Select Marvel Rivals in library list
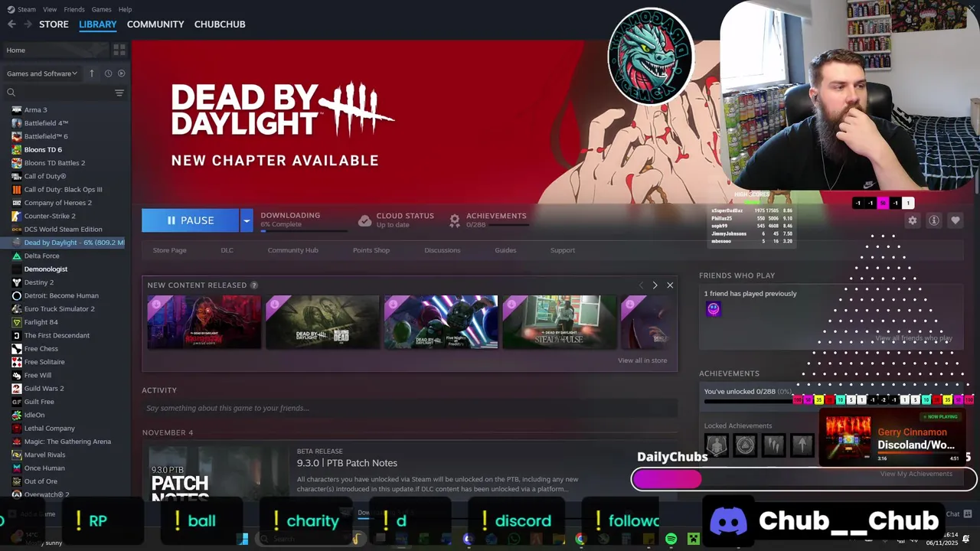Screen dimensions: 980x551 (x=44, y=455)
